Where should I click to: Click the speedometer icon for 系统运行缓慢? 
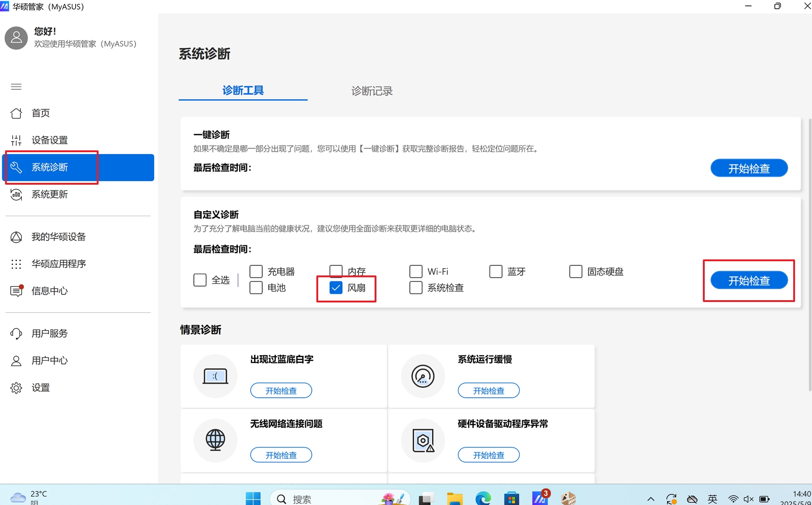[x=423, y=376]
